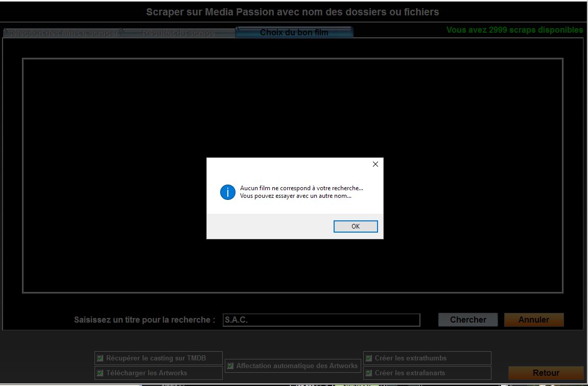Click the search title field containing S.A.C.
The width and height of the screenshot is (588, 386).
pyautogui.click(x=321, y=320)
